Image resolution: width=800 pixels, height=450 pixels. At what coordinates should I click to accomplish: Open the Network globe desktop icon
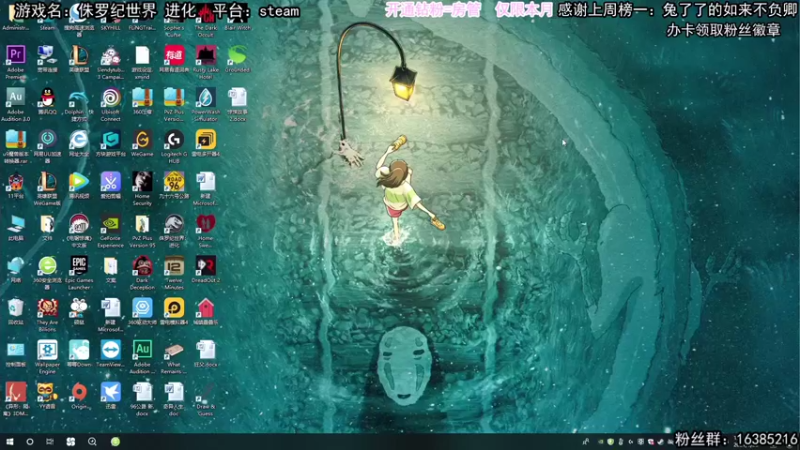(15, 265)
